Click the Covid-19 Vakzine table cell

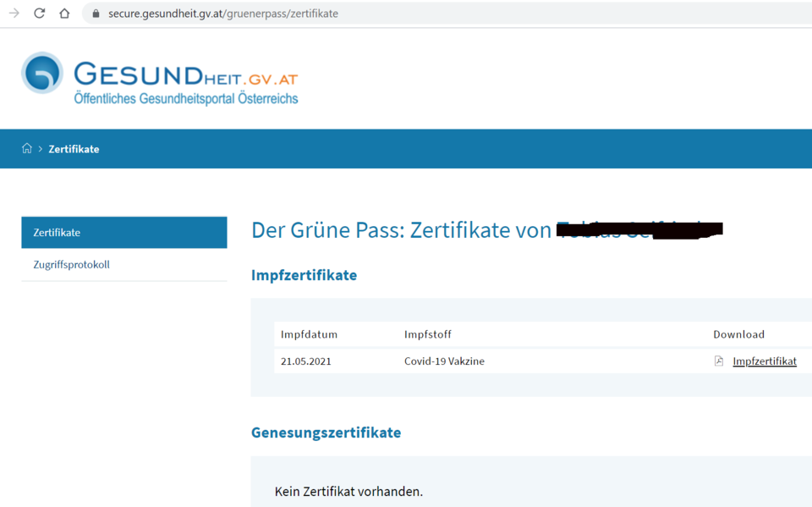pos(444,361)
